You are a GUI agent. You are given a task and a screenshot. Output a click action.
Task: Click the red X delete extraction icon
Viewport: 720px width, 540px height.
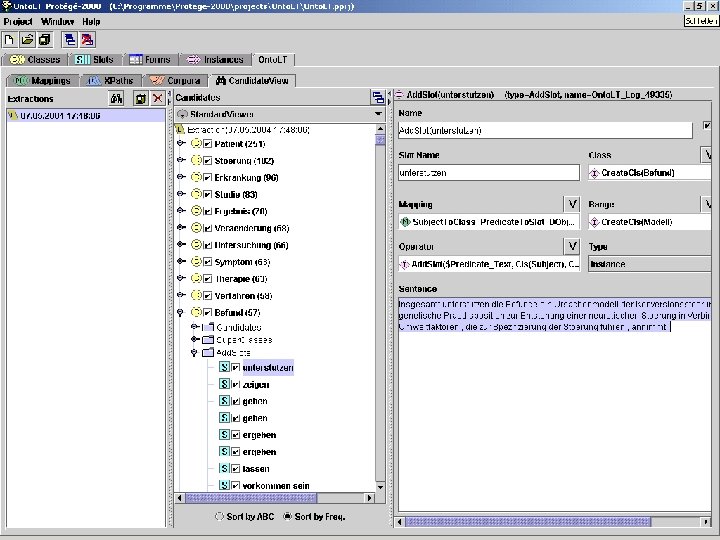(157, 98)
